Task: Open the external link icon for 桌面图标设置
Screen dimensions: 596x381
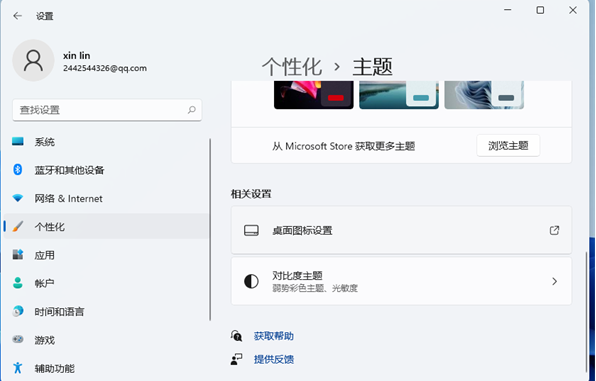Action: pos(554,230)
